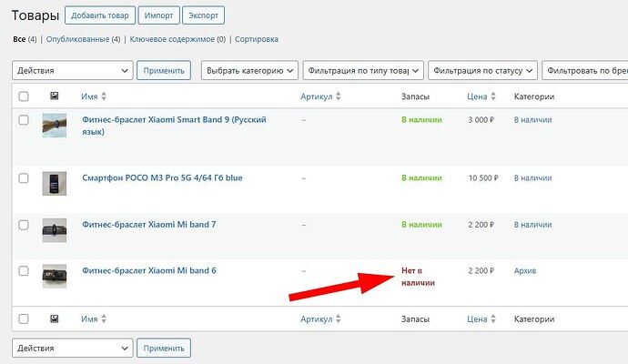Open the Сортировка view

[257, 39]
